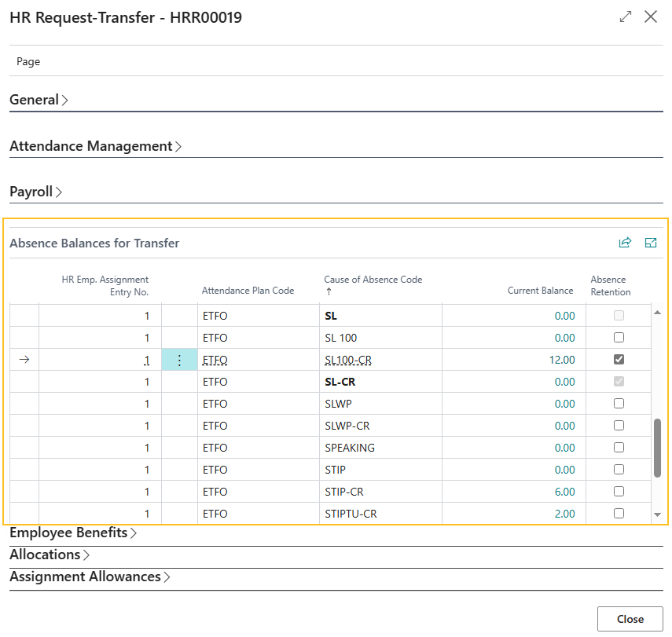Click the Close button
672x637 pixels.
pos(630,618)
